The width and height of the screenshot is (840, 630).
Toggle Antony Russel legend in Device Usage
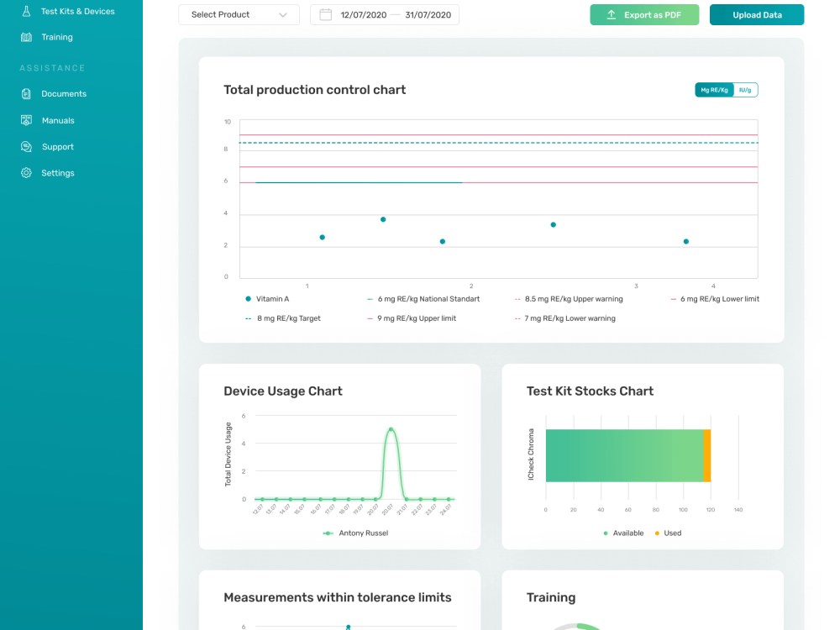pos(355,533)
